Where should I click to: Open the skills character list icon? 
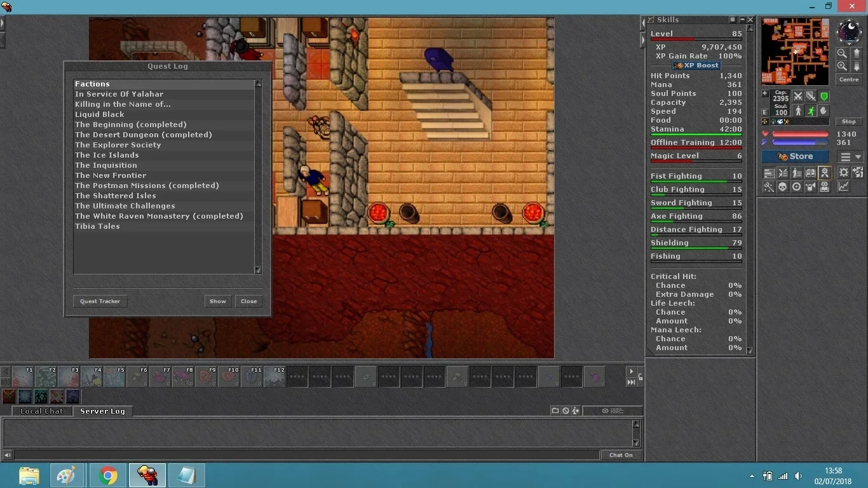pyautogui.click(x=796, y=173)
